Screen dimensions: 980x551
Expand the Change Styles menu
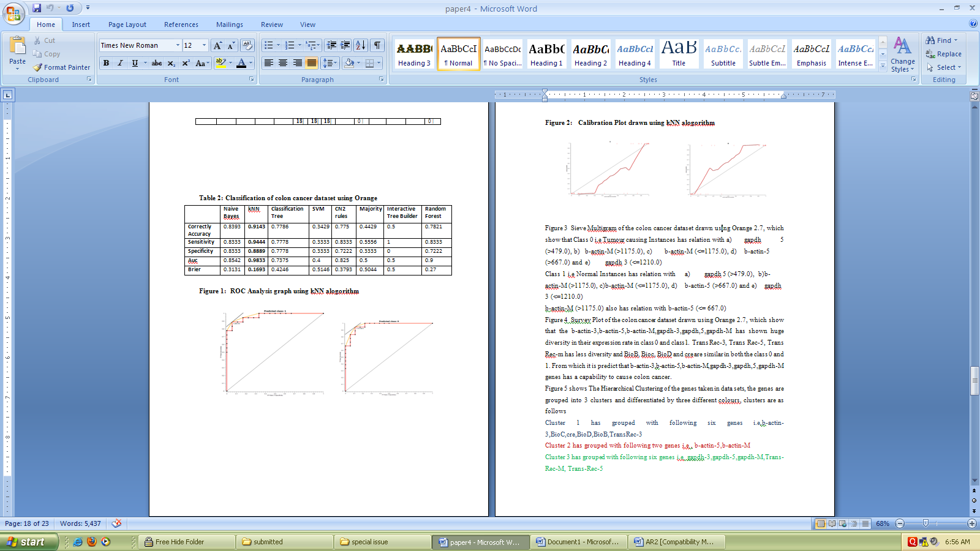pos(902,55)
